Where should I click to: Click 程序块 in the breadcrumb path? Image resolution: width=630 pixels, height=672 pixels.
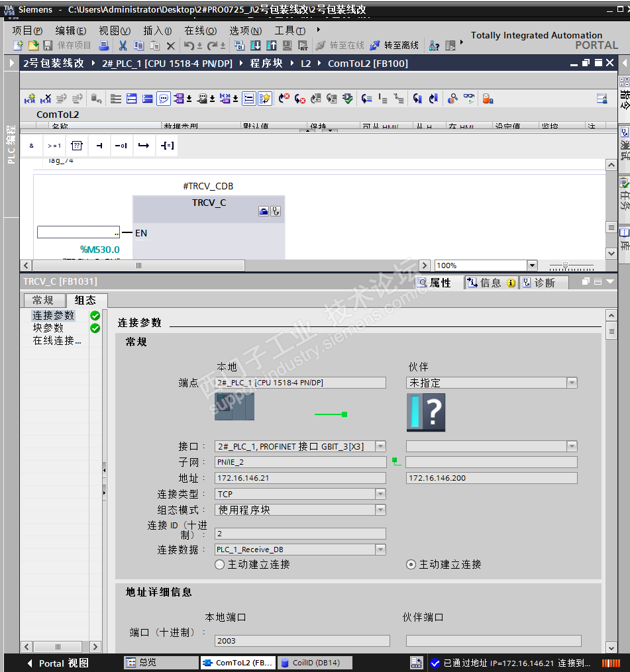[x=266, y=64]
